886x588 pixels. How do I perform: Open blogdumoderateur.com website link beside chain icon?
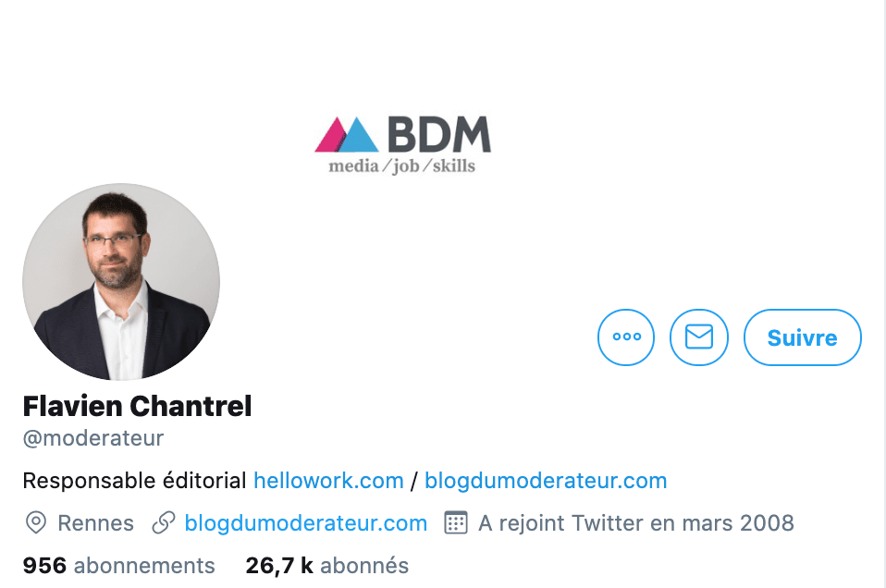point(306,523)
